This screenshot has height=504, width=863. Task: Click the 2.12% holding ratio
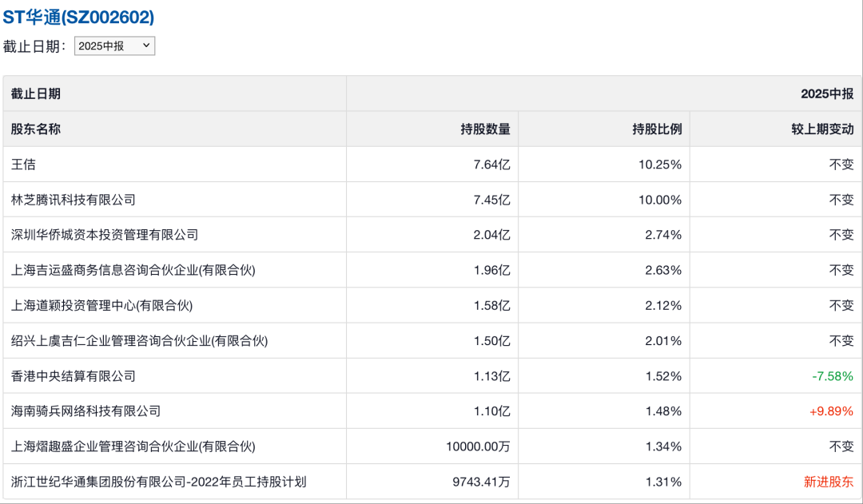click(663, 305)
